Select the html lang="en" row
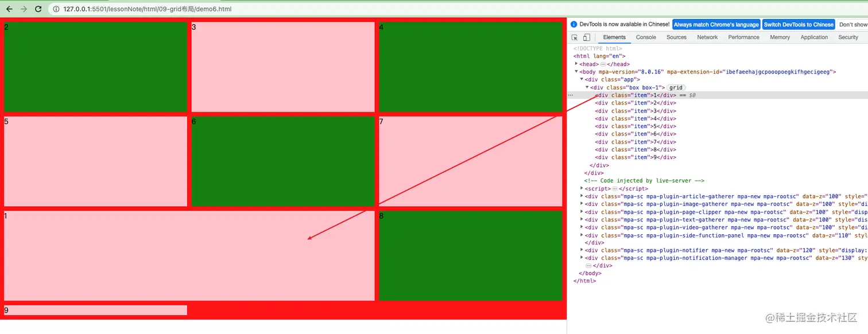 coord(718,56)
